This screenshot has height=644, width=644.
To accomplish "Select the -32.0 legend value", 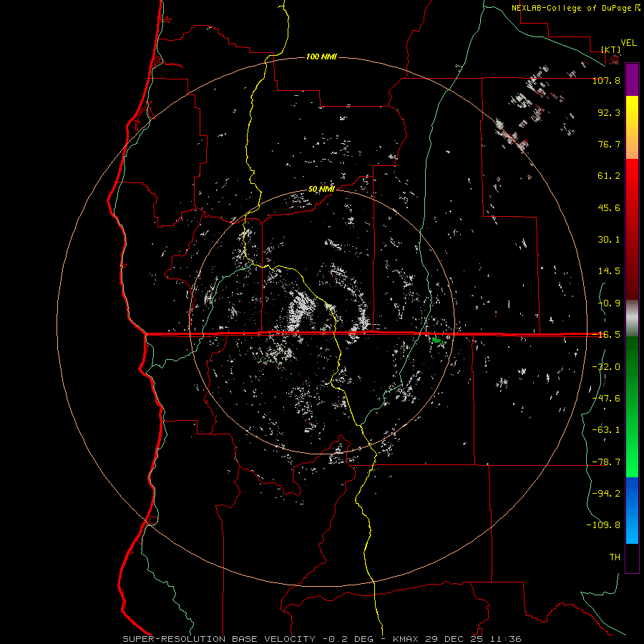I will click(x=606, y=367).
